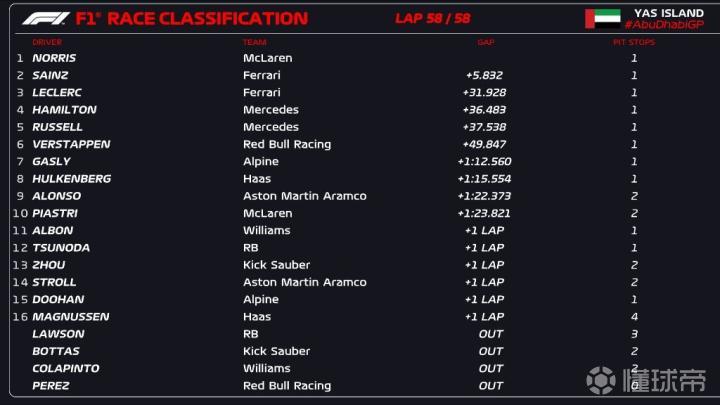
Task: Select the PEREZ row at the bottom
Action: click(x=51, y=386)
